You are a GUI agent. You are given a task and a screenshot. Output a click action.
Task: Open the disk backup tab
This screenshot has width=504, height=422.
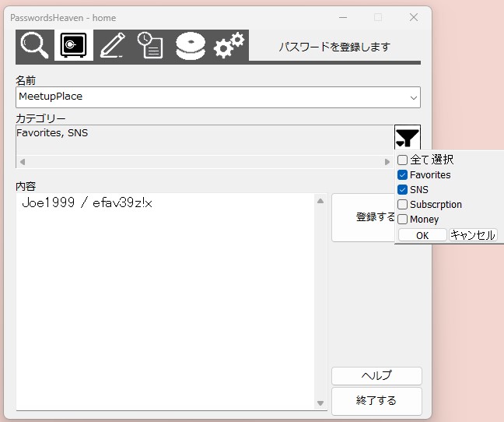(x=191, y=45)
